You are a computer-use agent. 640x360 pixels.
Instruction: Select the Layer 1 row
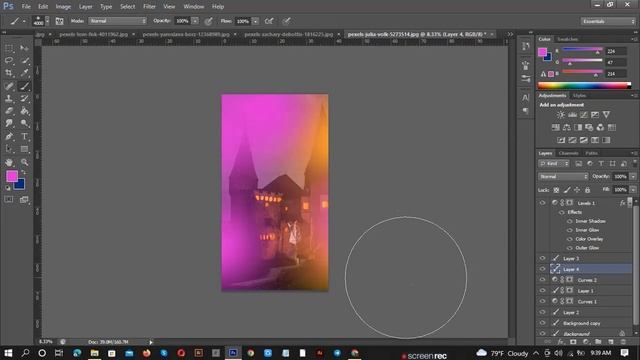584,291
